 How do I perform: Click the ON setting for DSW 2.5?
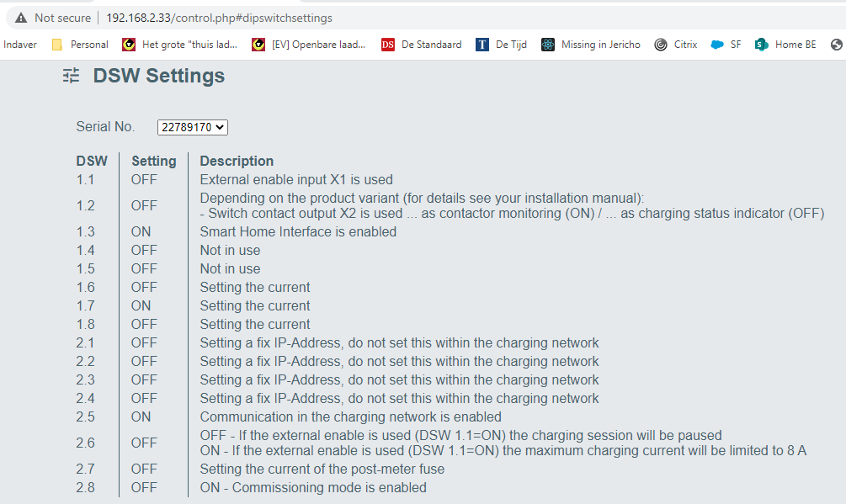coord(141,416)
